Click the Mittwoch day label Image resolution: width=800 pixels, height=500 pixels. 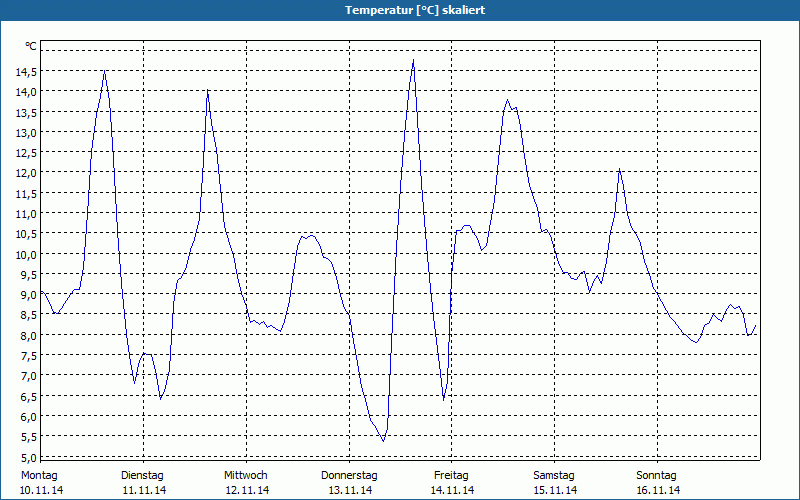click(x=245, y=475)
